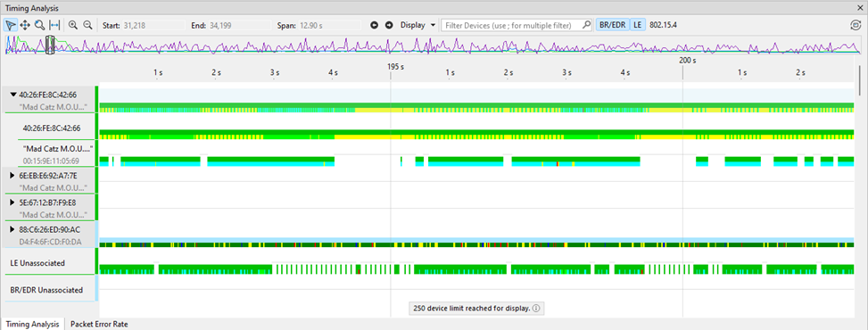Go to next with the right arrow
The height and width of the screenshot is (330, 868).
click(389, 25)
